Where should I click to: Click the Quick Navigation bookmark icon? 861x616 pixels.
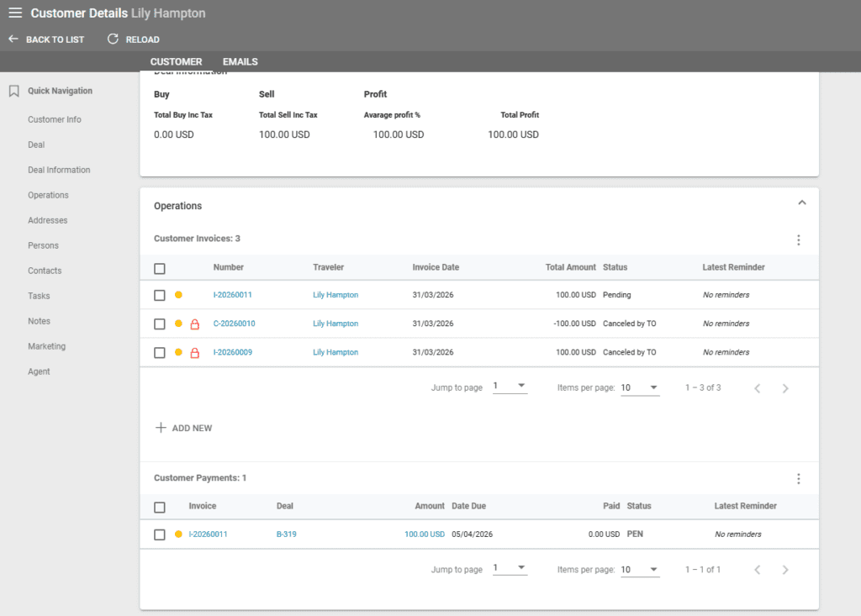click(14, 92)
